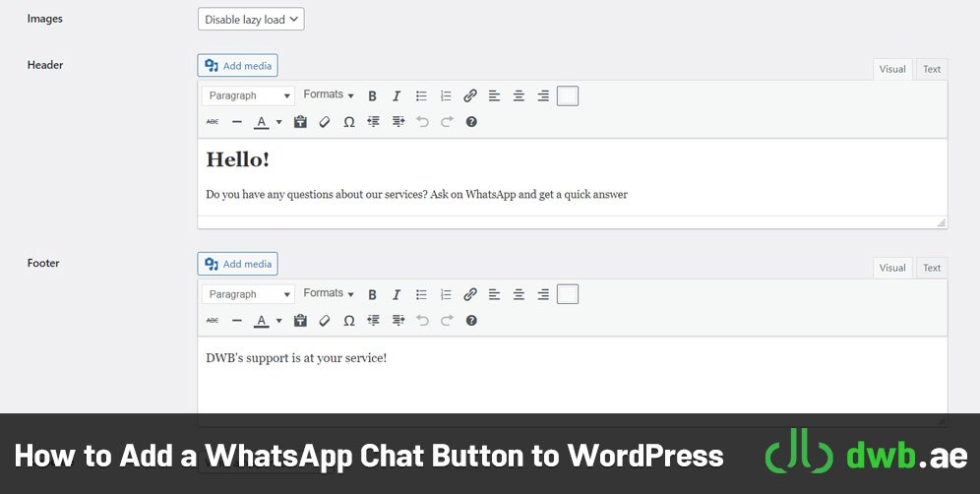
Task: Click Paste as text in Header editor
Action: (301, 122)
